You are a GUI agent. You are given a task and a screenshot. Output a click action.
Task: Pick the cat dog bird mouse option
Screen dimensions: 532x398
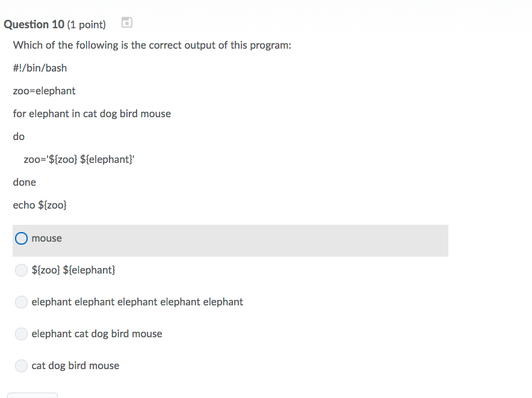[21, 366]
